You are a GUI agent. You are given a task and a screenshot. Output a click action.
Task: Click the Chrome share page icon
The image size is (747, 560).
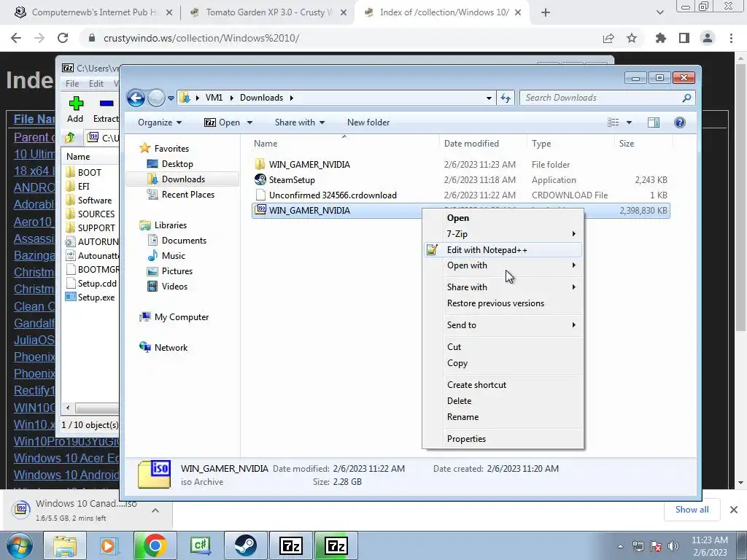tap(608, 38)
